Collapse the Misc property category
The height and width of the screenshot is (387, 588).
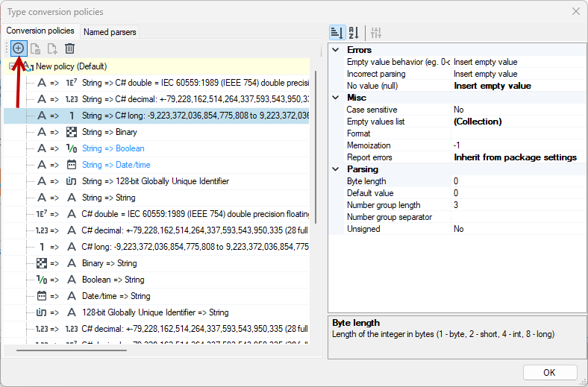tap(336, 98)
